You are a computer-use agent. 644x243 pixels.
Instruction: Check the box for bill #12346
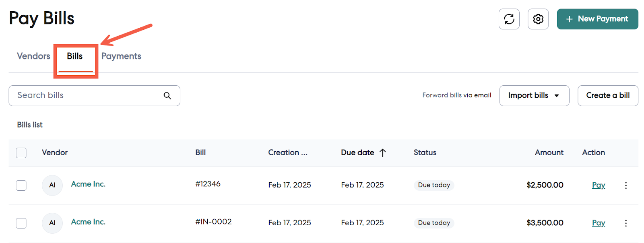(21, 185)
